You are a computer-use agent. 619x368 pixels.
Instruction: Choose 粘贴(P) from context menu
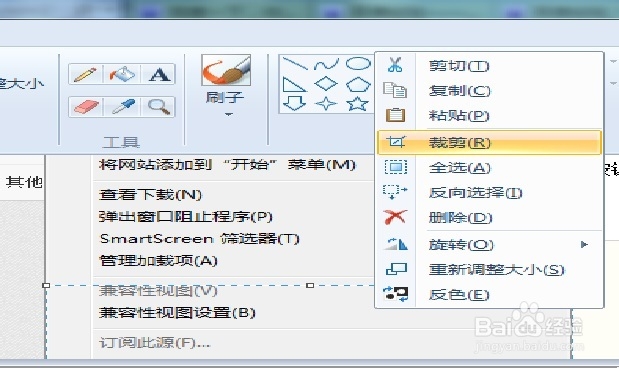490,115
